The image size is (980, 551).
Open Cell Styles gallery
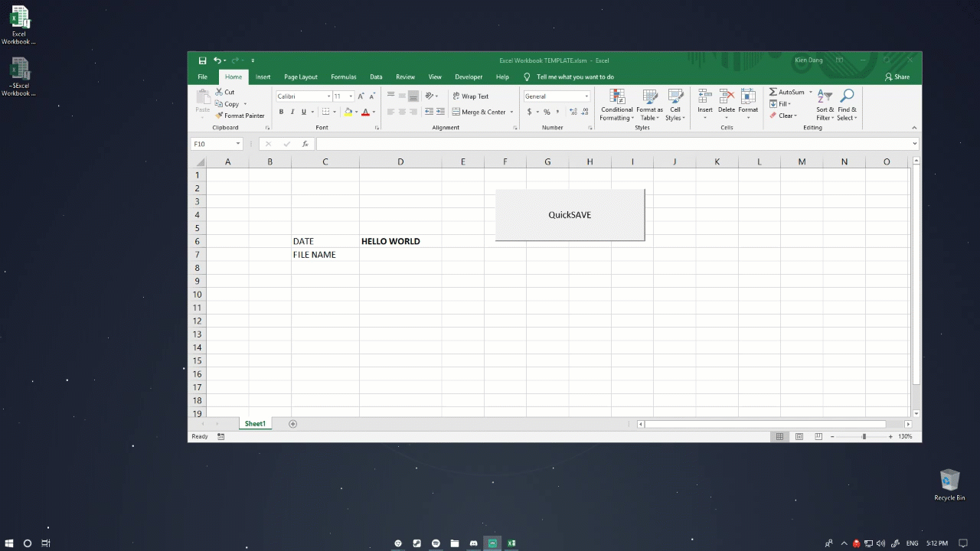(675, 105)
